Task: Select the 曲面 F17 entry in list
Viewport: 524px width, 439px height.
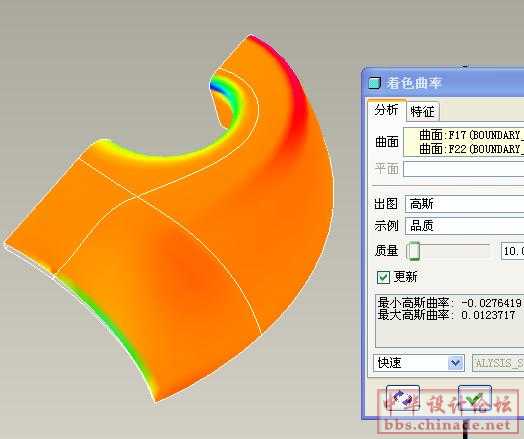Action: [470, 135]
